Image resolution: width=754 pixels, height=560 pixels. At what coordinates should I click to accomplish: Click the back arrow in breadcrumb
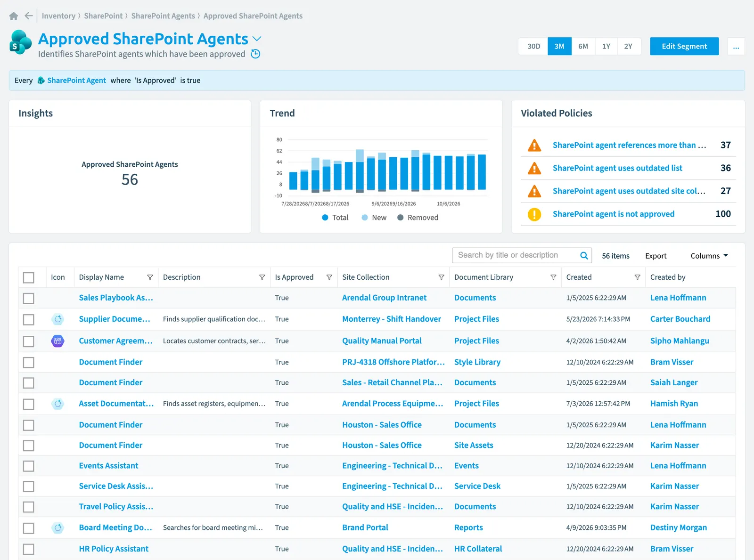pos(29,16)
